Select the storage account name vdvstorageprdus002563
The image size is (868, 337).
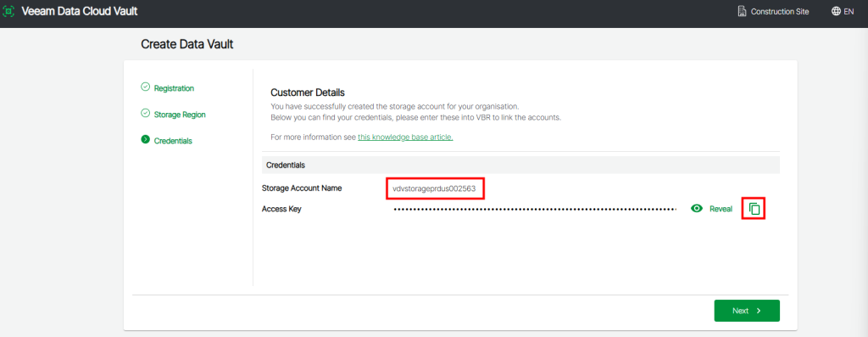tap(435, 189)
